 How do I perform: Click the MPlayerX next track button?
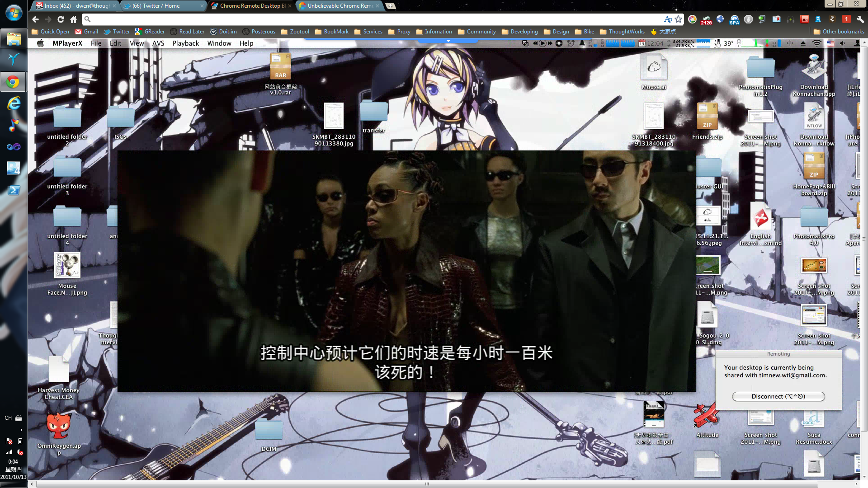pos(549,42)
